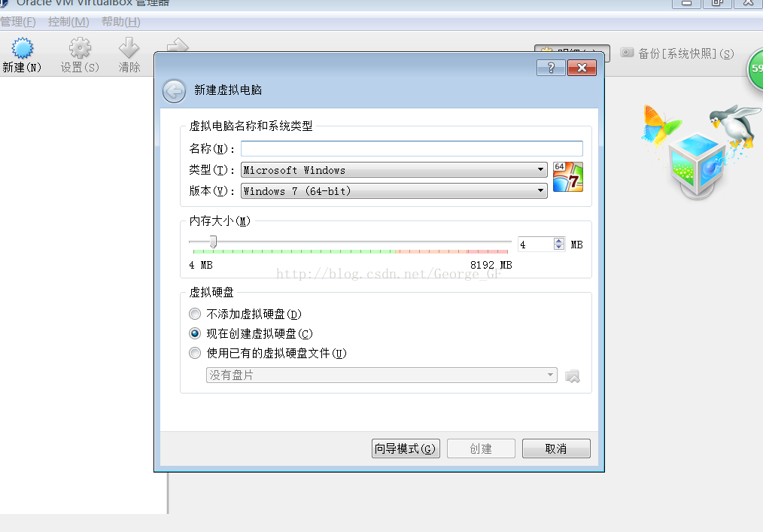The image size is (763, 532).
Task: Open the 帮助(H) menu
Action: pos(120,22)
